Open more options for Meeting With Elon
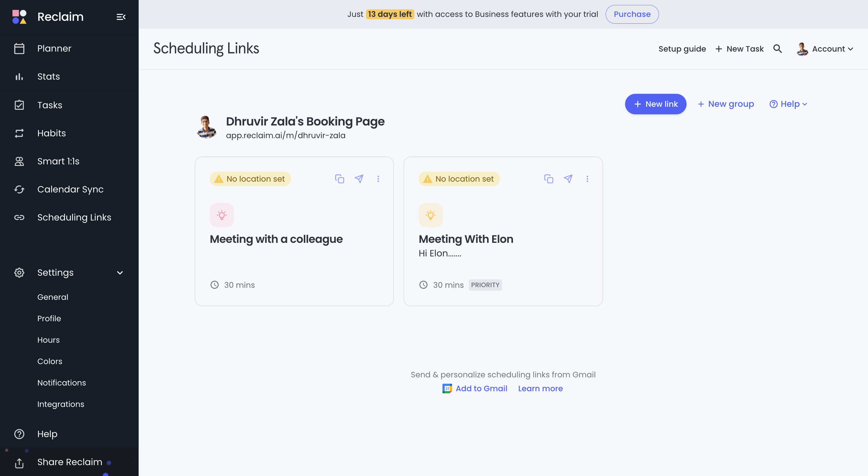Image resolution: width=868 pixels, height=476 pixels. point(587,179)
